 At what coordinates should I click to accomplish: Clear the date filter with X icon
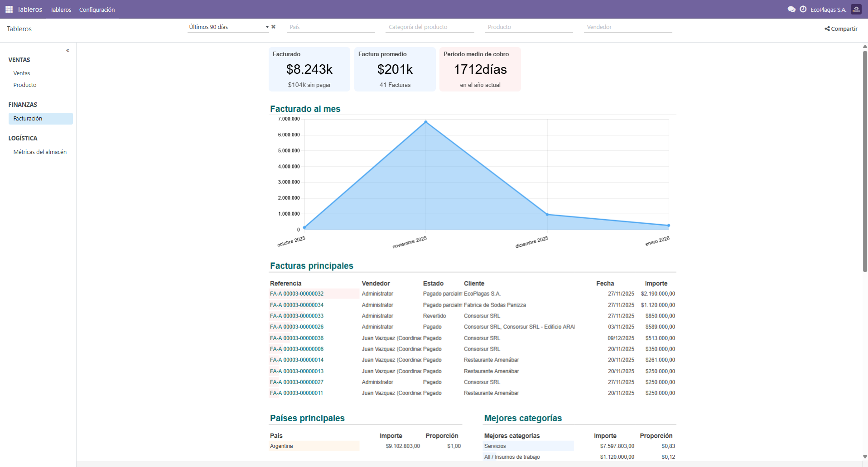click(x=274, y=27)
